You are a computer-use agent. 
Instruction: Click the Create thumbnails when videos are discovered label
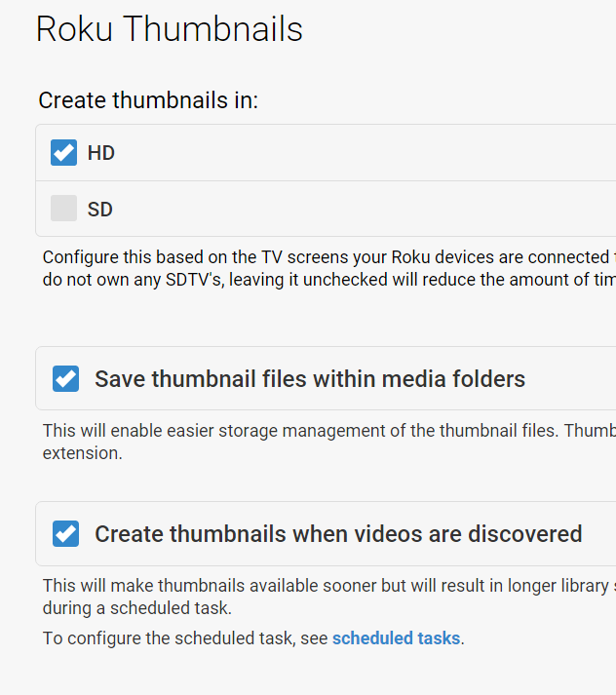click(338, 534)
